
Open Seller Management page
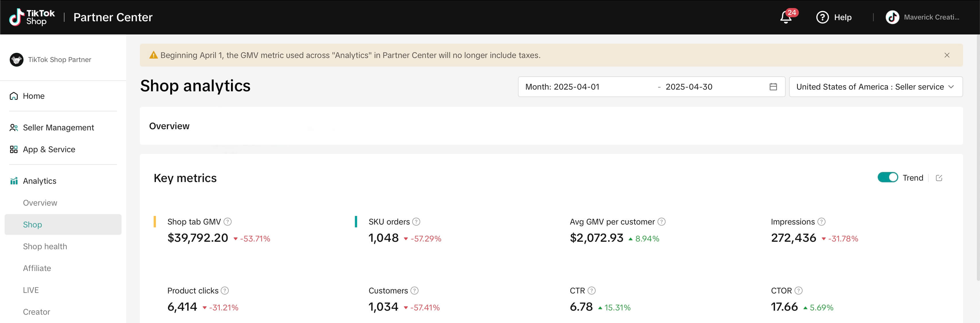pos(58,127)
